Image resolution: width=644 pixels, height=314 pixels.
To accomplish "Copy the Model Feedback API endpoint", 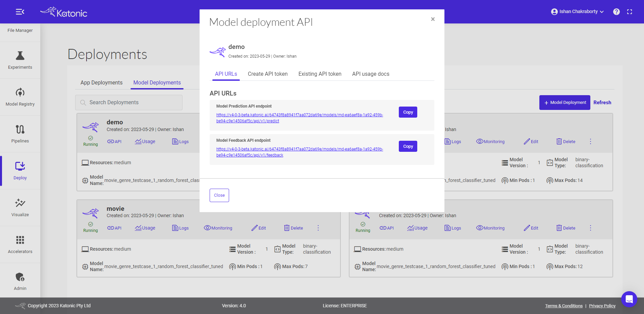I will click(x=408, y=146).
